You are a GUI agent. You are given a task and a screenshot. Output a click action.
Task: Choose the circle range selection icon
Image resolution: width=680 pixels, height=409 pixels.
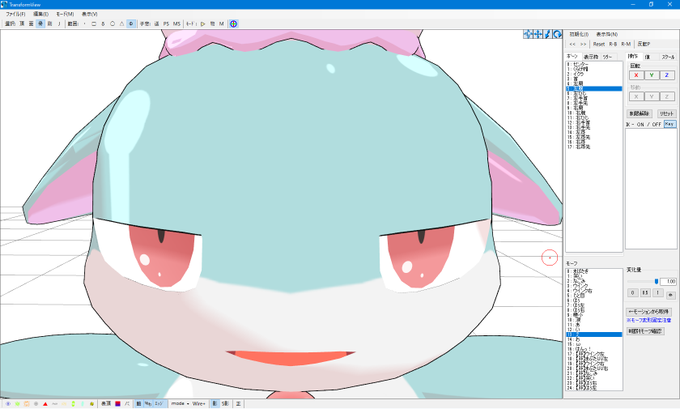point(112,24)
